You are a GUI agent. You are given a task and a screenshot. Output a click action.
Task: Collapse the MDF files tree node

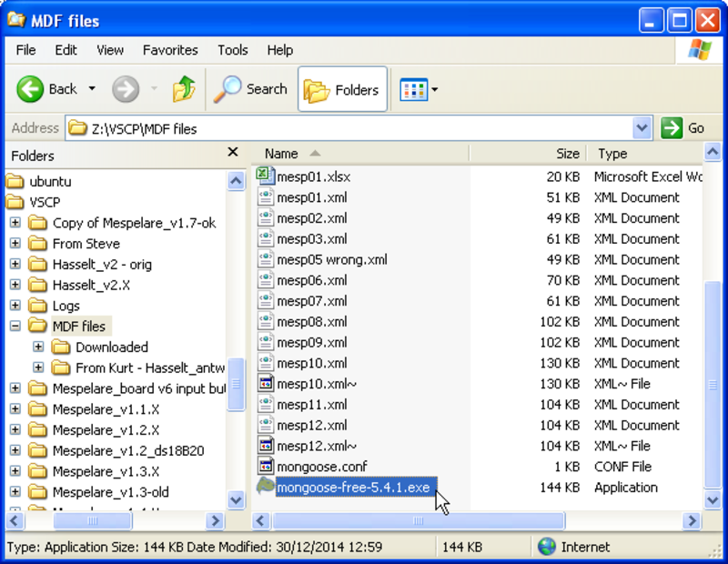click(15, 327)
